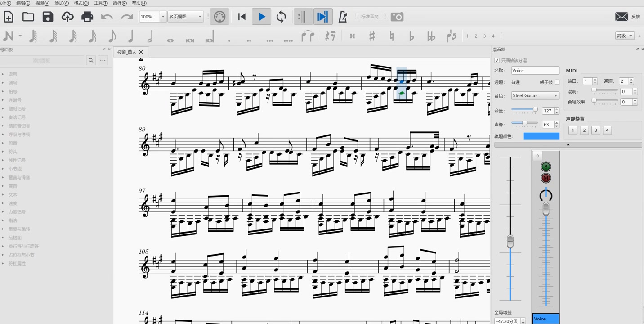Toggle the green solo S button
This screenshot has height=324, width=644.
[x=546, y=167]
